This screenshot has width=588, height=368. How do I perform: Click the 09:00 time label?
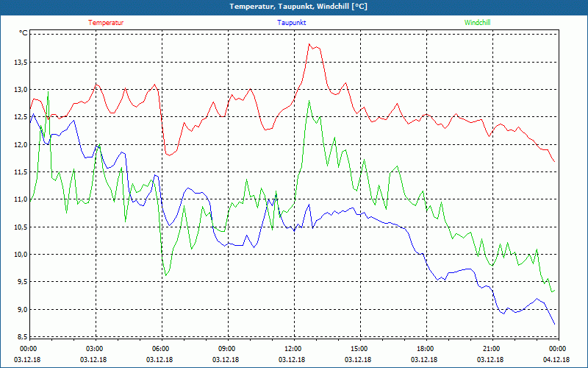[228, 349]
